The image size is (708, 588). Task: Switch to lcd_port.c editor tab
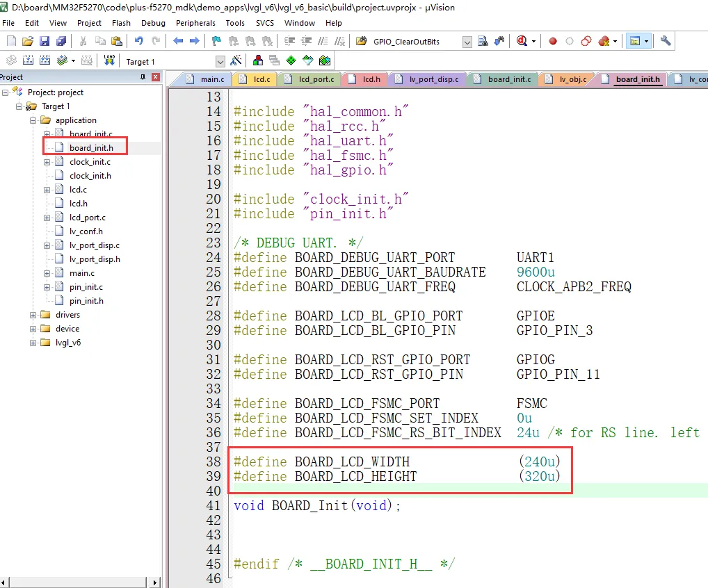pos(309,79)
